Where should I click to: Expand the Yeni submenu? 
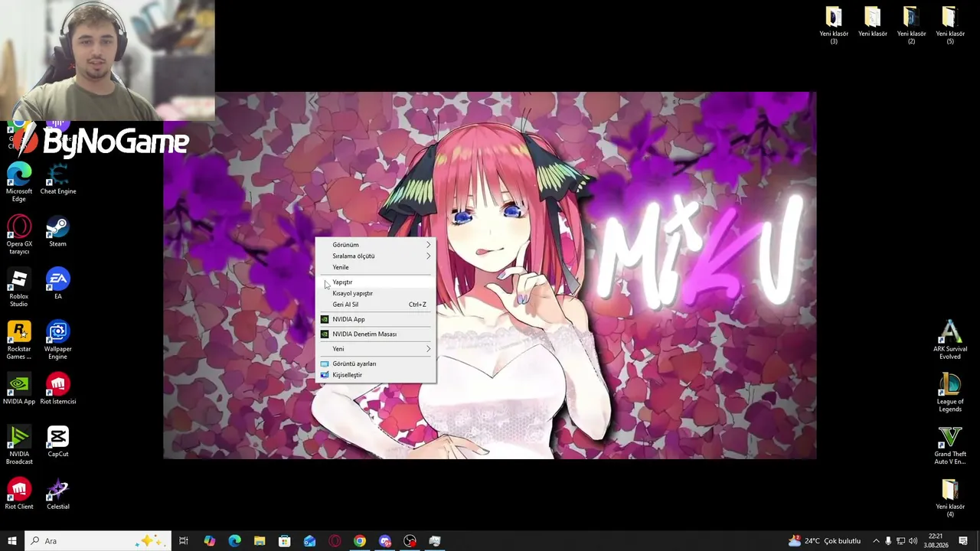tap(375, 349)
